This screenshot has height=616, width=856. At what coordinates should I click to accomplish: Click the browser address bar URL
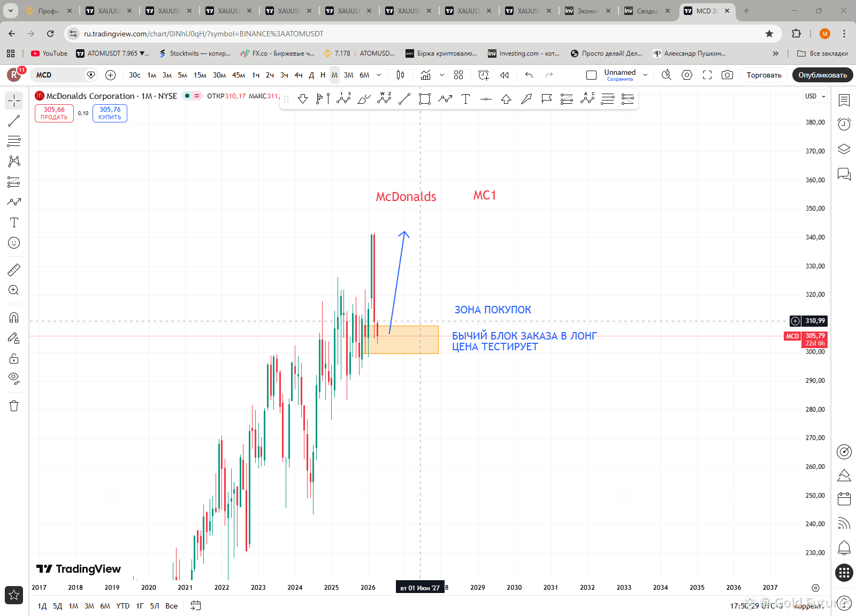tap(203, 34)
